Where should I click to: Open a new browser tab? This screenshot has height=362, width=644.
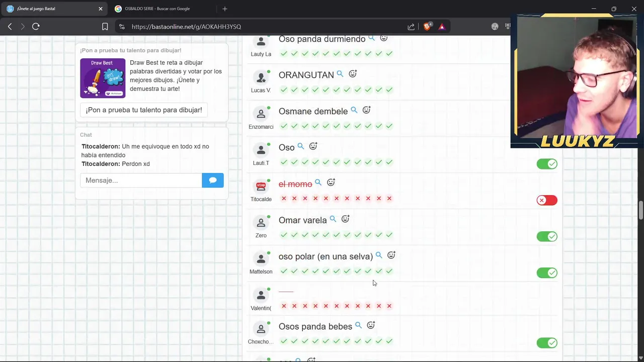[225, 9]
